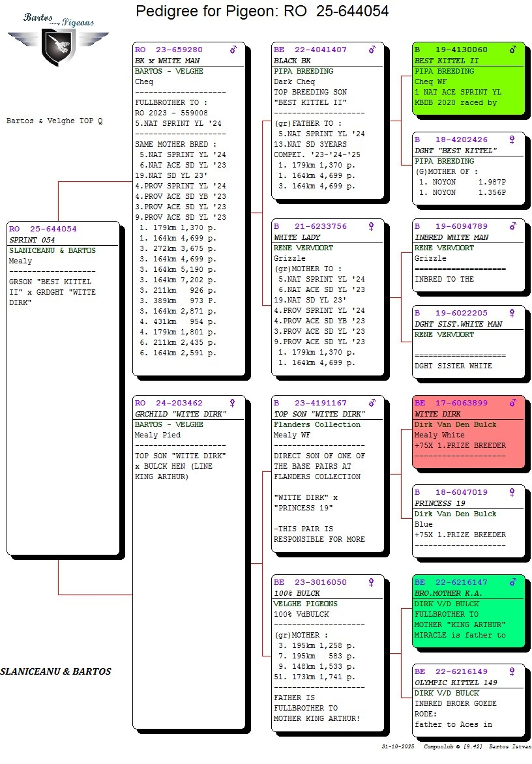
Task: Click female symbol on 100% BULCK card
Action: coord(372,582)
